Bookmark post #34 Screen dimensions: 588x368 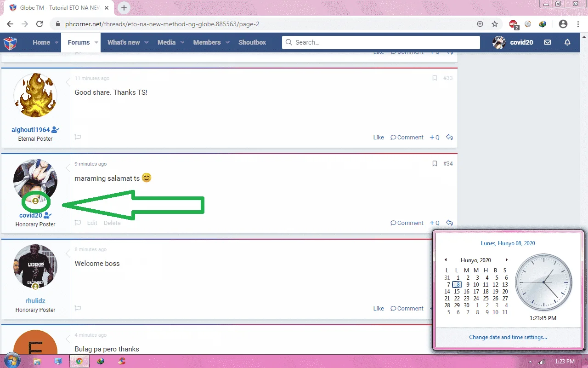click(x=435, y=164)
